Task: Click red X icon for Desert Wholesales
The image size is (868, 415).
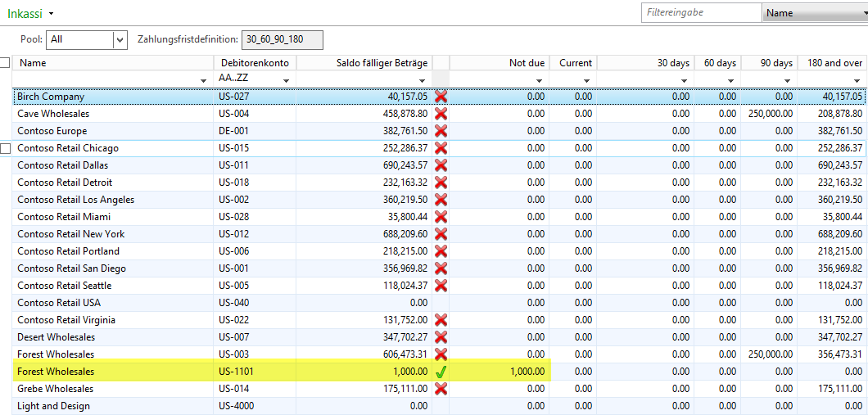Action: pos(441,337)
